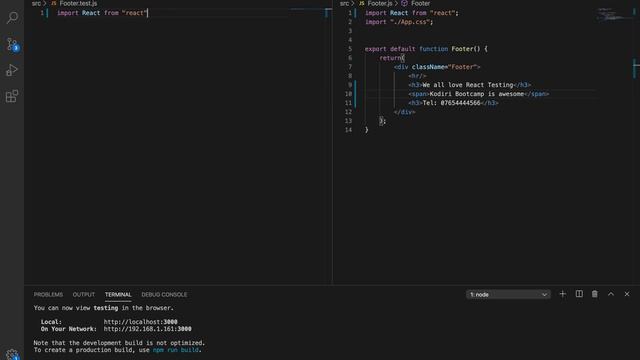Click Footer.test.js in left breadcrumb
The image size is (640, 360).
[78, 3]
